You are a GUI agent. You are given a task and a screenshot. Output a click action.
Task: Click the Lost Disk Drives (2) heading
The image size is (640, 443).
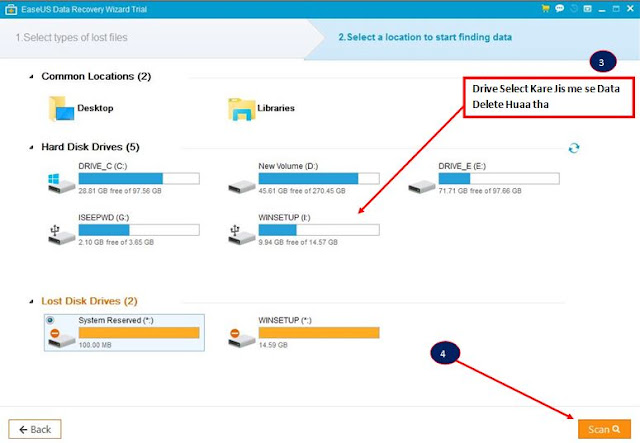[89, 301]
